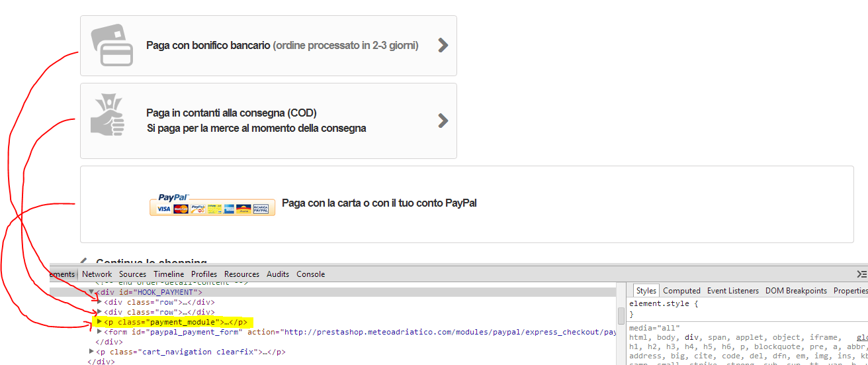This screenshot has height=365, width=868.
Task: Switch to the Profiles tab
Action: [x=204, y=274]
